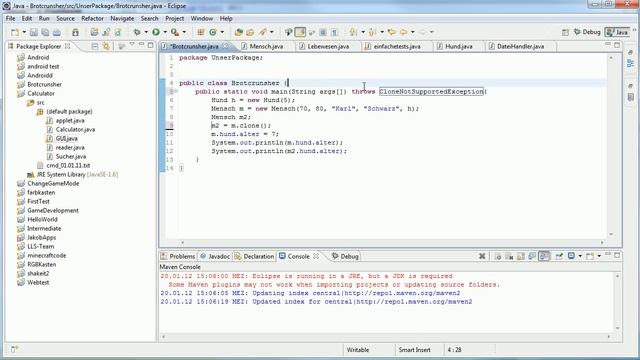Click the Open Perspective icon

pos(565,32)
